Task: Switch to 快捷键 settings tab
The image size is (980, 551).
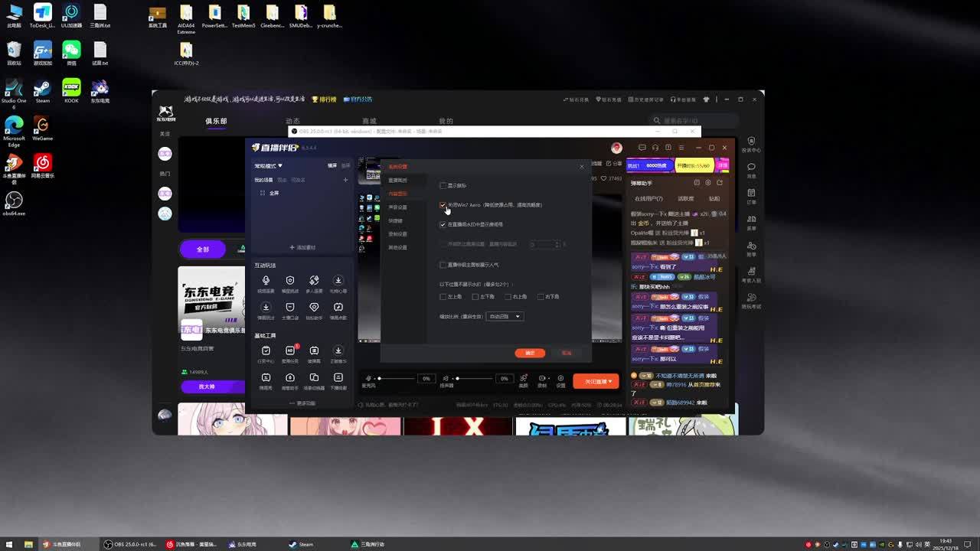Action: point(396,220)
